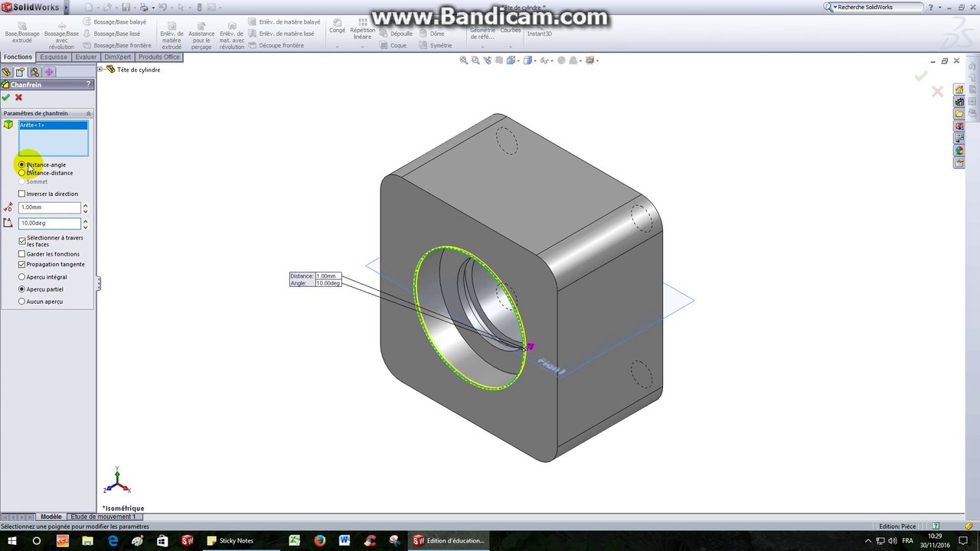Cancel the chamfer with the red X in the panel
Viewport: 980px width, 551px height.
click(x=18, y=97)
